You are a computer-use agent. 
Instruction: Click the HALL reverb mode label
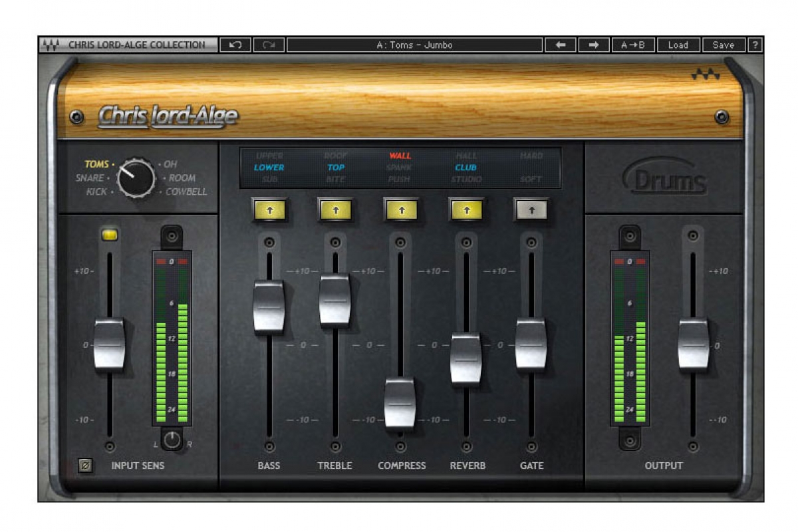click(x=466, y=156)
